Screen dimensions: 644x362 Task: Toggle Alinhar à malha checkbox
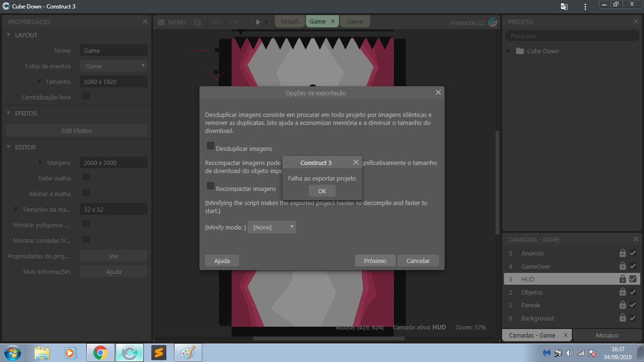tap(86, 193)
